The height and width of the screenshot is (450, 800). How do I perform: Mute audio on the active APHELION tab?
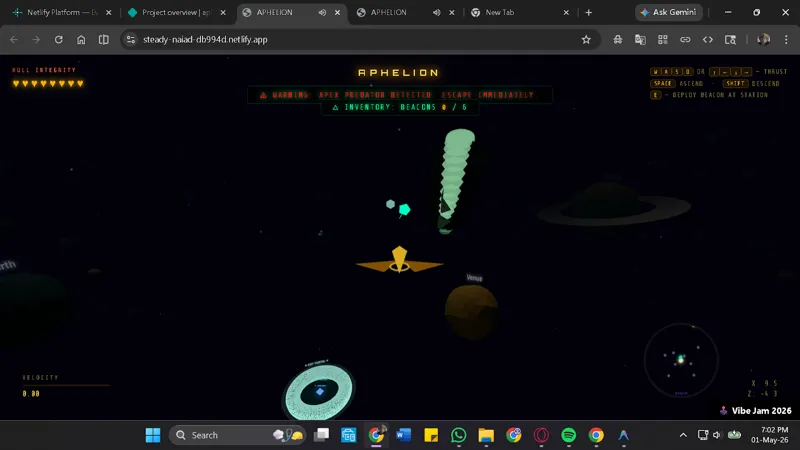pos(322,12)
